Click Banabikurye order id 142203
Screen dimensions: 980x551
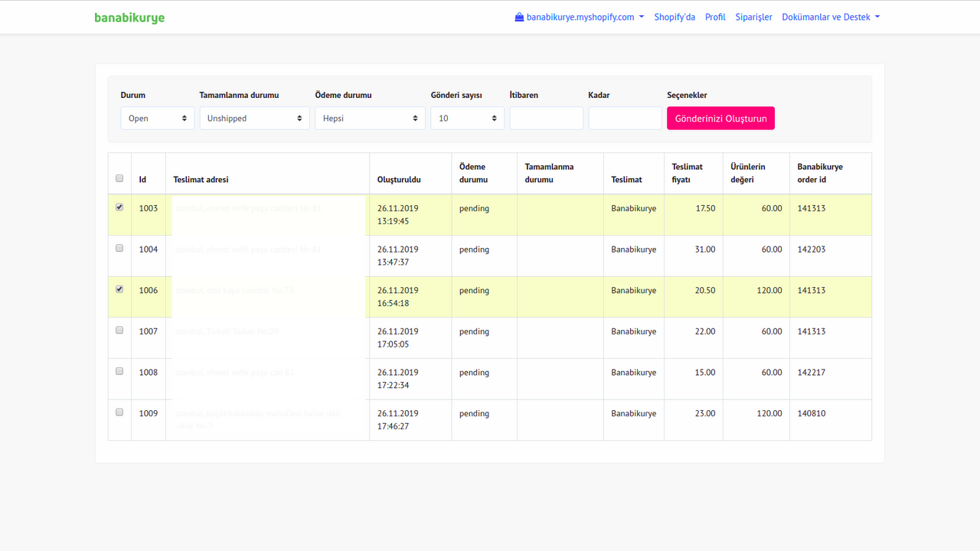pyautogui.click(x=812, y=249)
